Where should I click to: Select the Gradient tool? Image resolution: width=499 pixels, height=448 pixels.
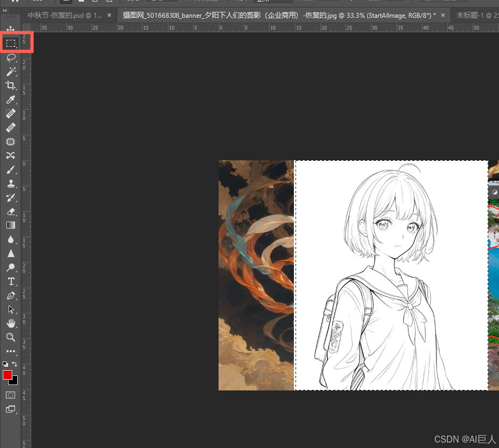click(x=11, y=225)
